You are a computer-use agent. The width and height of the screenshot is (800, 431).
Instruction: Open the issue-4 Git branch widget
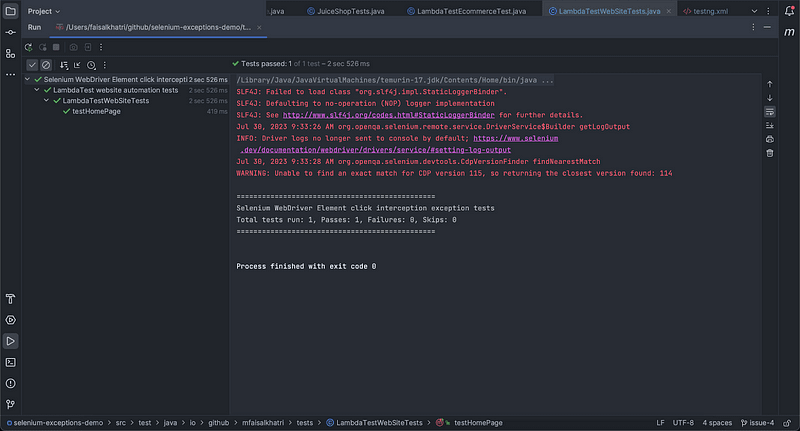(x=758, y=423)
